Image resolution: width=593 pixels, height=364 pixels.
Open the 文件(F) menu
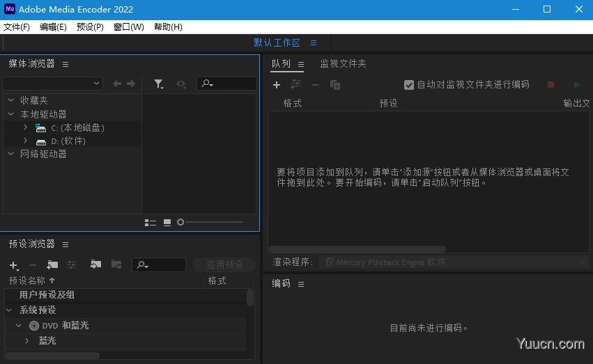click(x=17, y=27)
